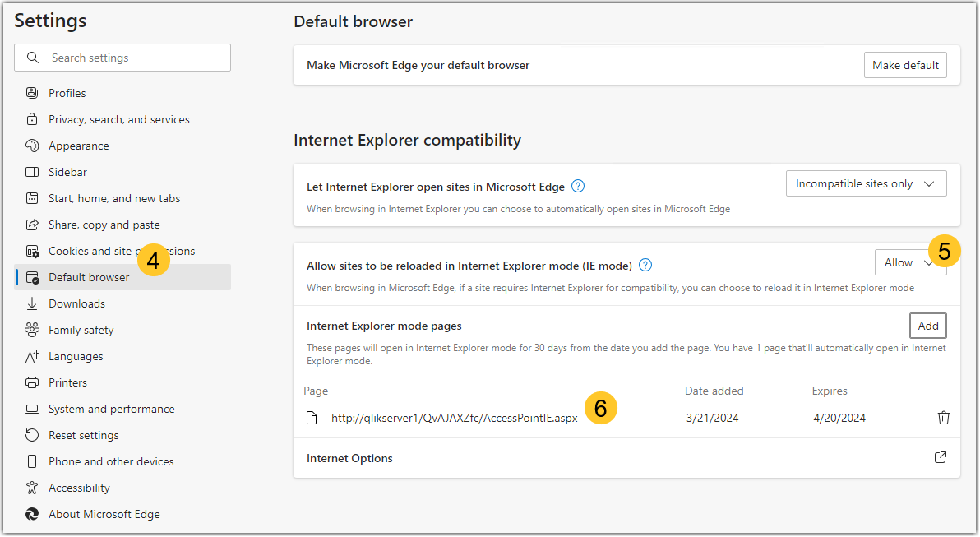Image resolution: width=980 pixels, height=537 pixels.
Task: Open Internet Options external link icon
Action: tap(941, 457)
